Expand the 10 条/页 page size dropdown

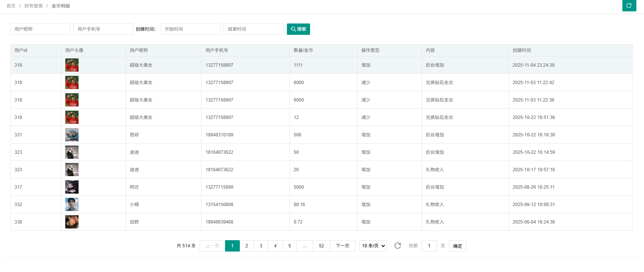point(373,246)
